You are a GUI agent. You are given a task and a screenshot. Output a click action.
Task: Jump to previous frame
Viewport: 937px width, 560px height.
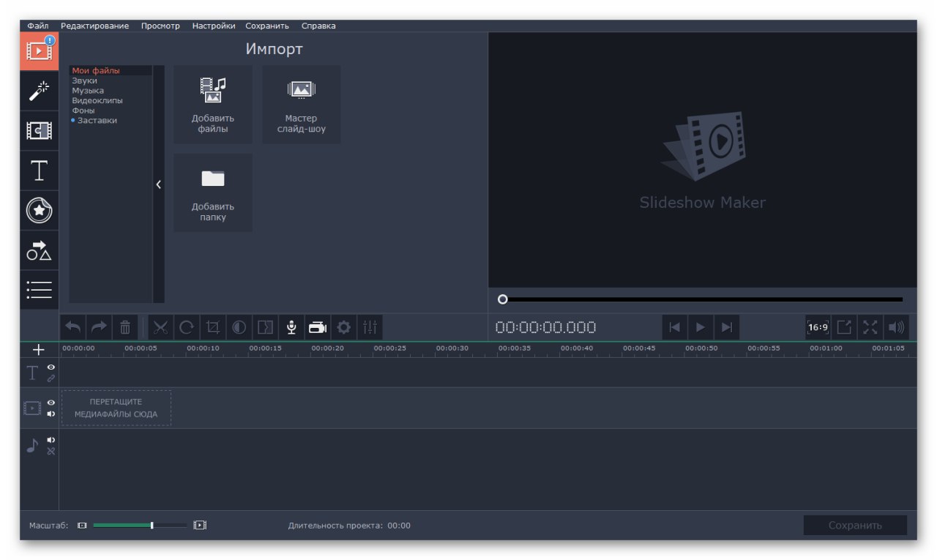(675, 327)
